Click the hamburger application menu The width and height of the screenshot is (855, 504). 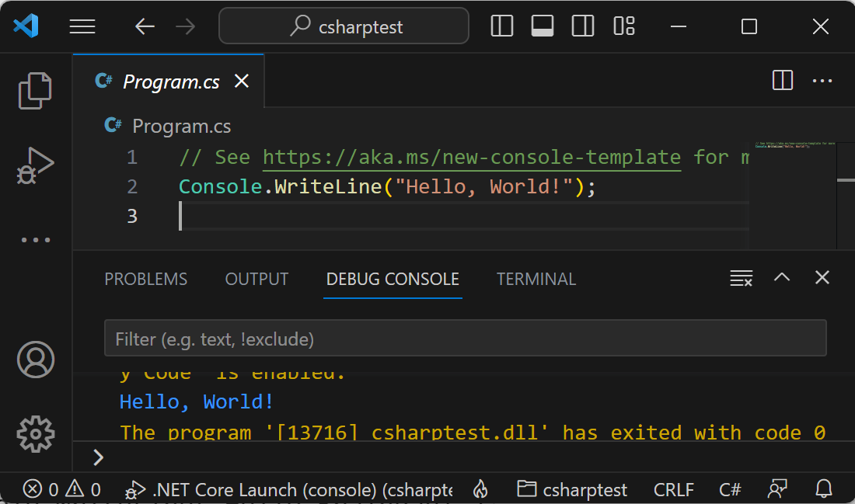82,26
